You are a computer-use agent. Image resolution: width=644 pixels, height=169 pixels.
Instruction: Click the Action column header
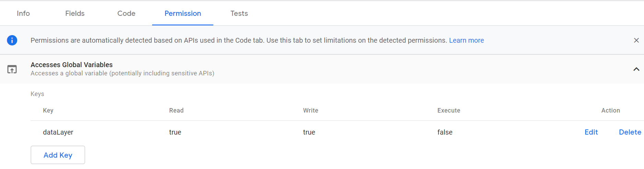pos(610,110)
